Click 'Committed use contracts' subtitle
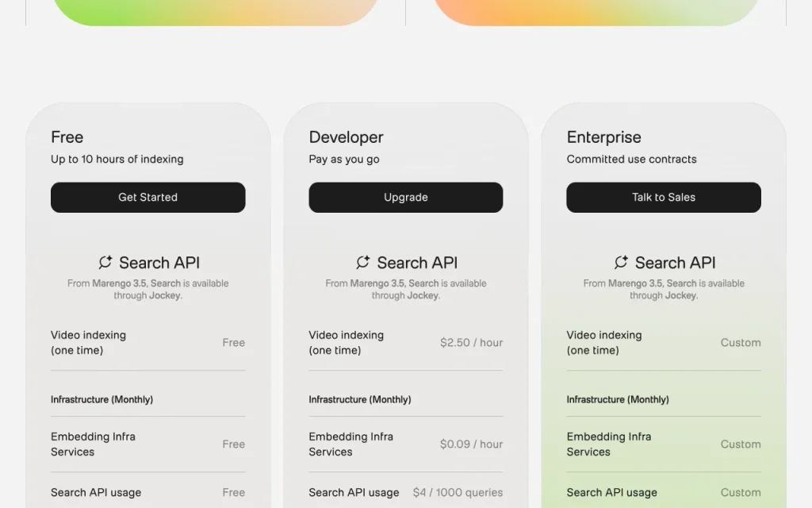812x508 pixels. tap(631, 159)
